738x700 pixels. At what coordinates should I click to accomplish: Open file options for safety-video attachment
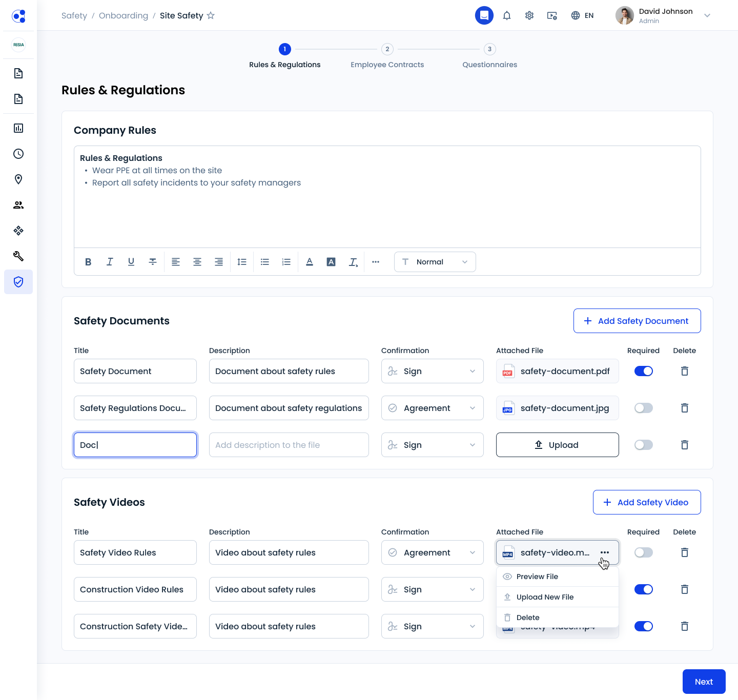605,552
